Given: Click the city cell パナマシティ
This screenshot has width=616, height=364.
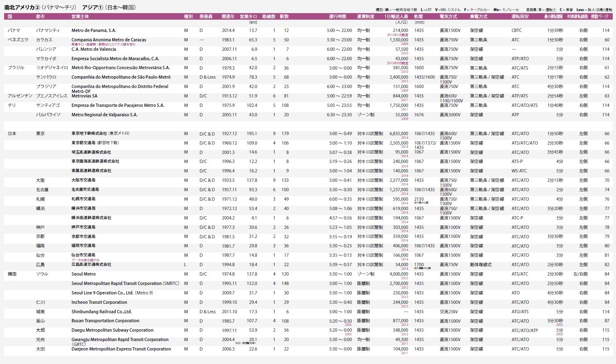Looking at the screenshot, I should 48,31.
